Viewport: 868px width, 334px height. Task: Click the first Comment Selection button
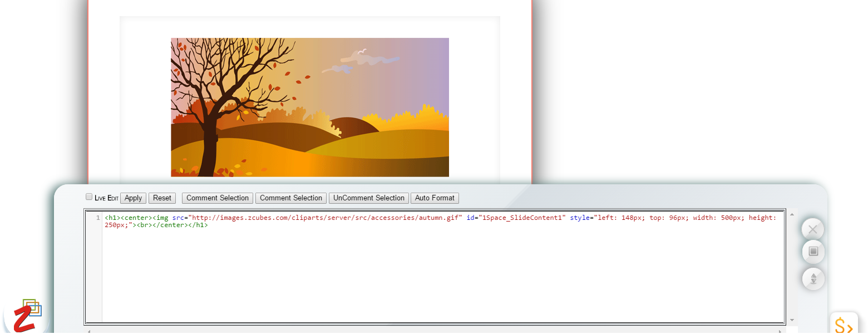click(x=218, y=198)
